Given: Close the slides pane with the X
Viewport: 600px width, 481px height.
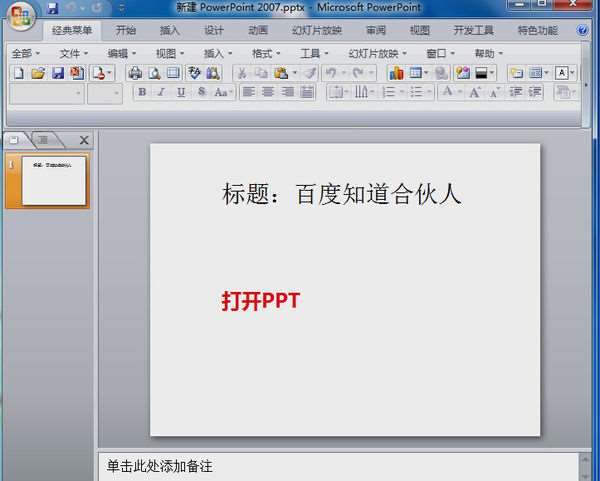Looking at the screenshot, I should point(84,140).
